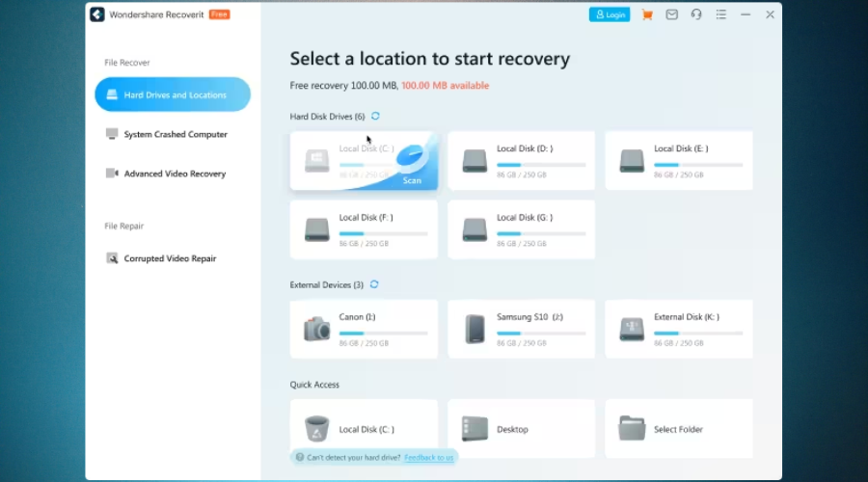Refresh the External Devices list
The width and height of the screenshot is (868, 482).
click(374, 283)
